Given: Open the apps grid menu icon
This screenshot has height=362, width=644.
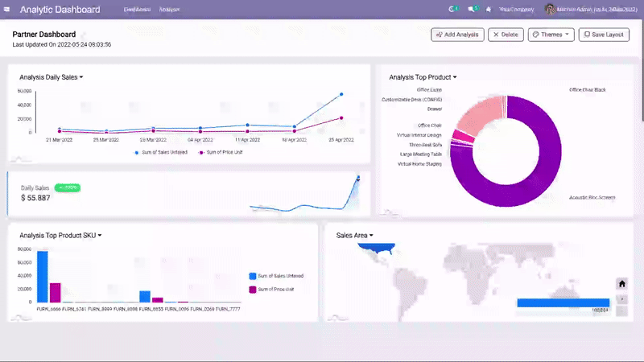Looking at the screenshot, I should point(9,10).
